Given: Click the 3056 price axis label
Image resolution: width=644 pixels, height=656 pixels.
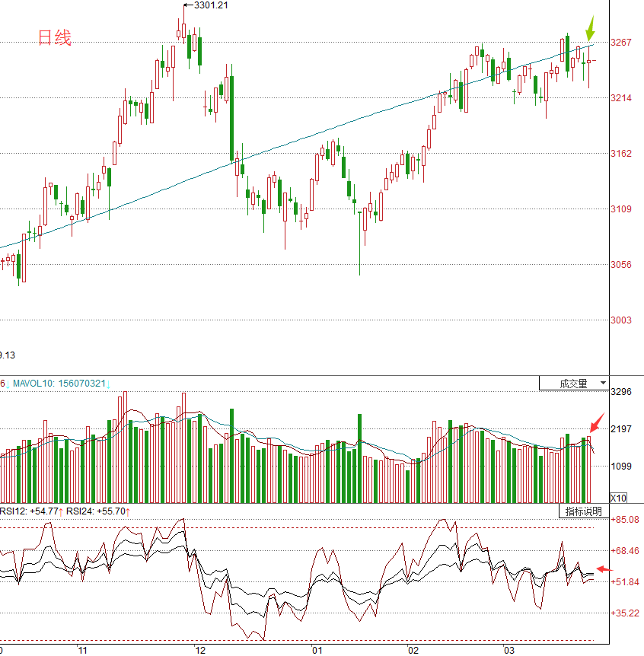Looking at the screenshot, I should 621,264.
